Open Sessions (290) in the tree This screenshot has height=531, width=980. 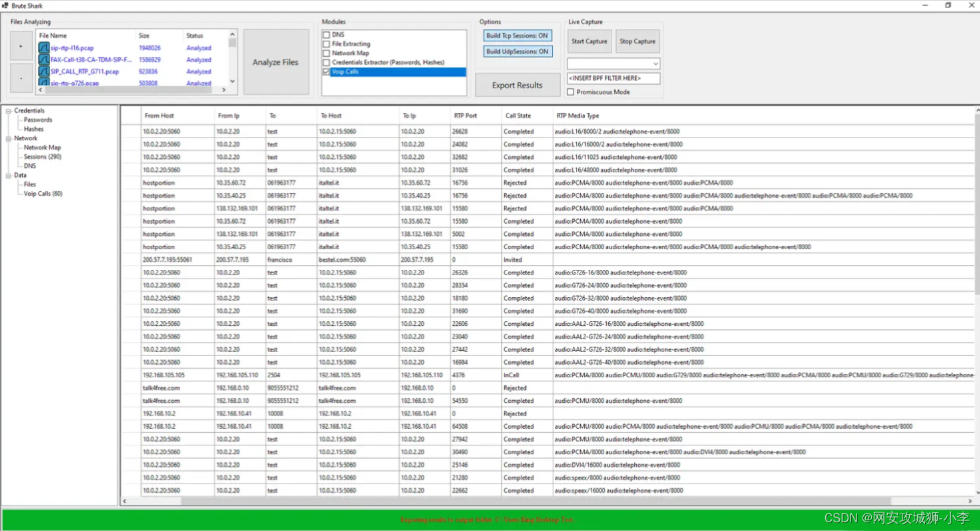coord(43,157)
